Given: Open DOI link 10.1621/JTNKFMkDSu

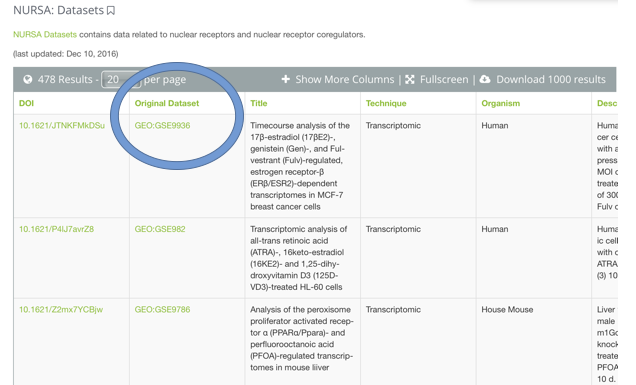Looking at the screenshot, I should click(62, 125).
